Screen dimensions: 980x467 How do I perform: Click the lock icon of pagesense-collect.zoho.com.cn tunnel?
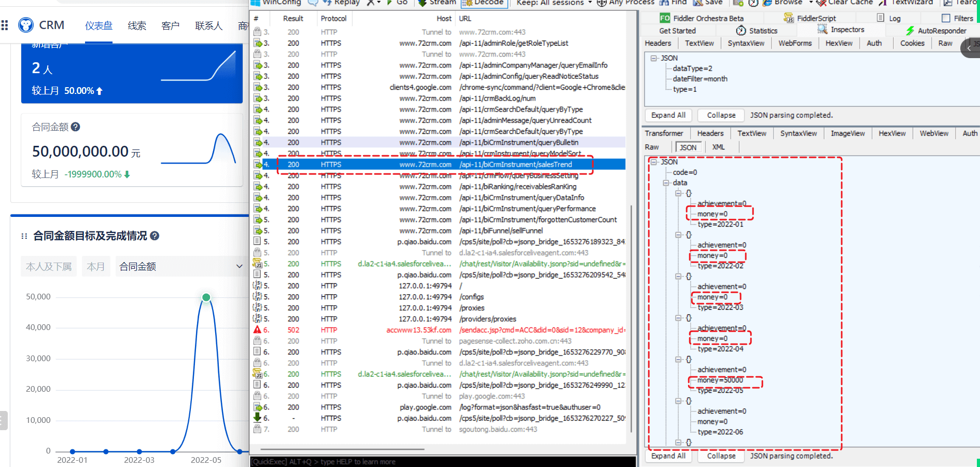coord(257,341)
